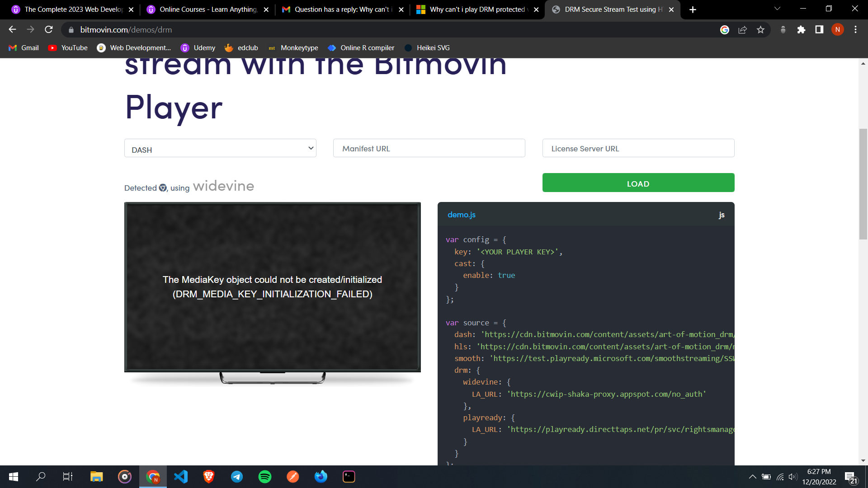The width and height of the screenshot is (868, 488).
Task: Click the address bar URL
Action: pyautogui.click(x=126, y=30)
